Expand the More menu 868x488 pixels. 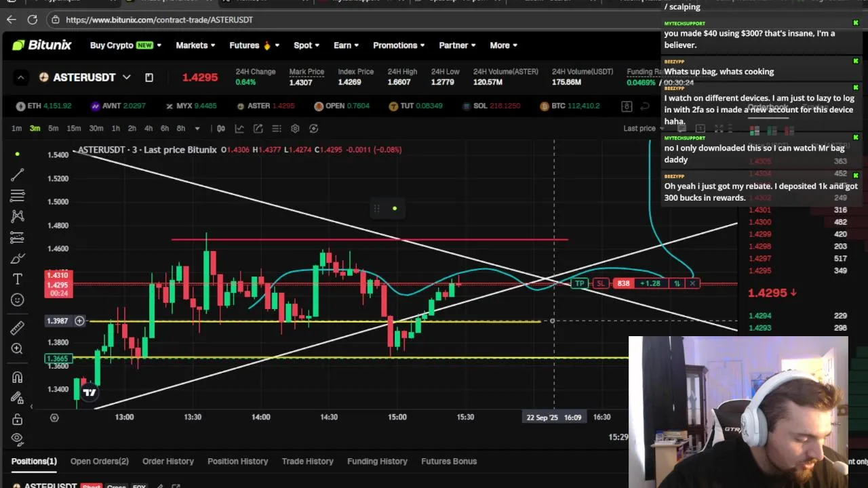[504, 45]
